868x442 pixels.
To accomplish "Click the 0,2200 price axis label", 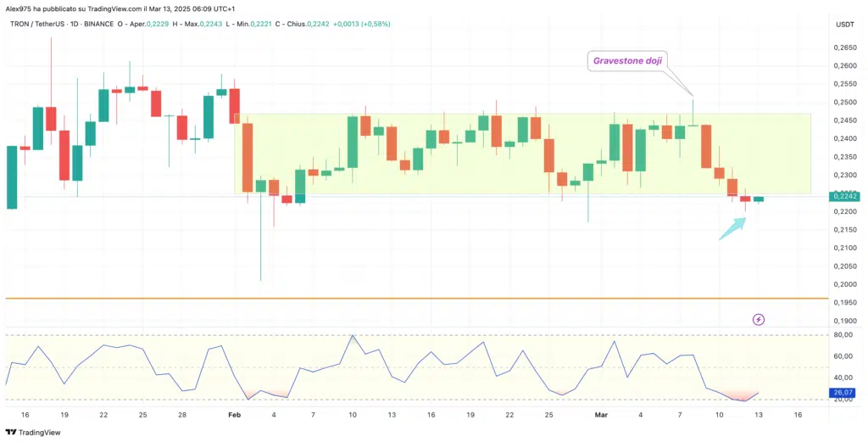I will click(843, 212).
